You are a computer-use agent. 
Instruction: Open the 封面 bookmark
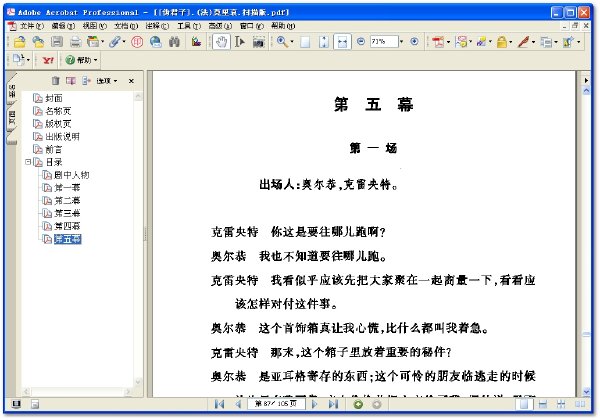pyautogui.click(x=54, y=98)
